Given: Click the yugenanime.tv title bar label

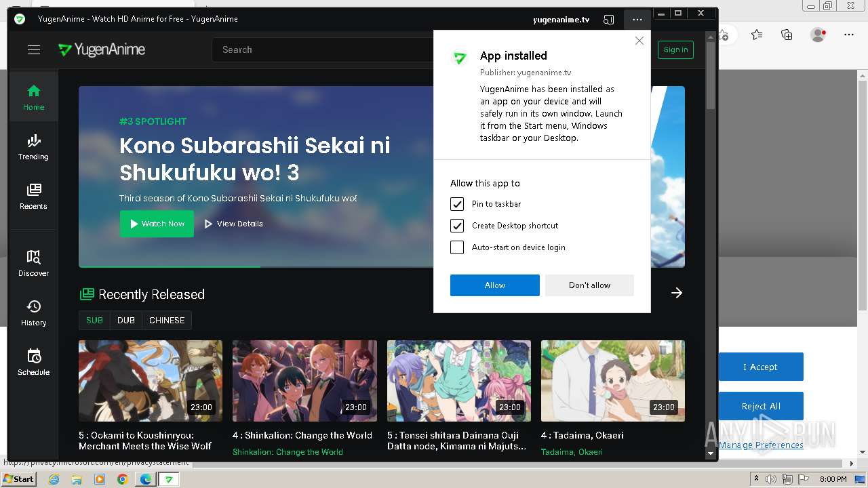Looking at the screenshot, I should click(561, 20).
